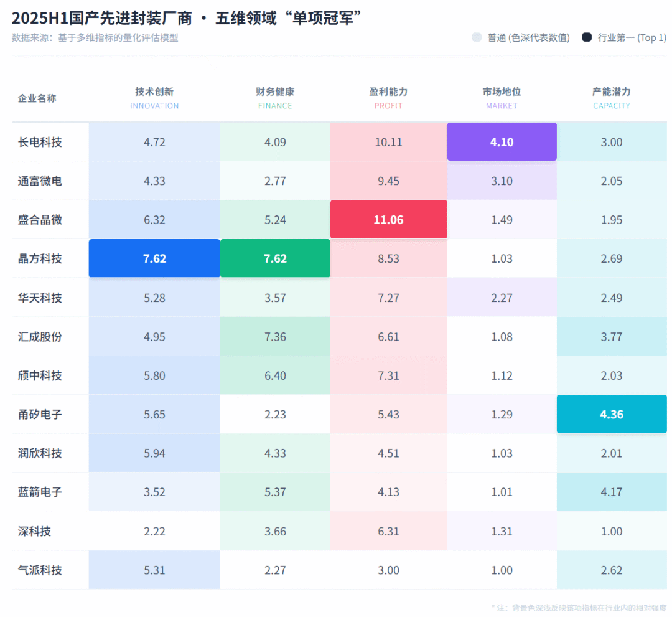Click 蓝箭电子's innovation value 3.52

pos(154,492)
